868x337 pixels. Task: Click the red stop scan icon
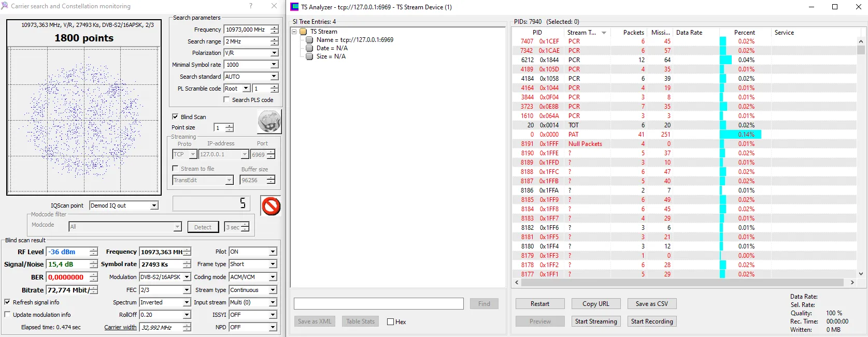[271, 206]
